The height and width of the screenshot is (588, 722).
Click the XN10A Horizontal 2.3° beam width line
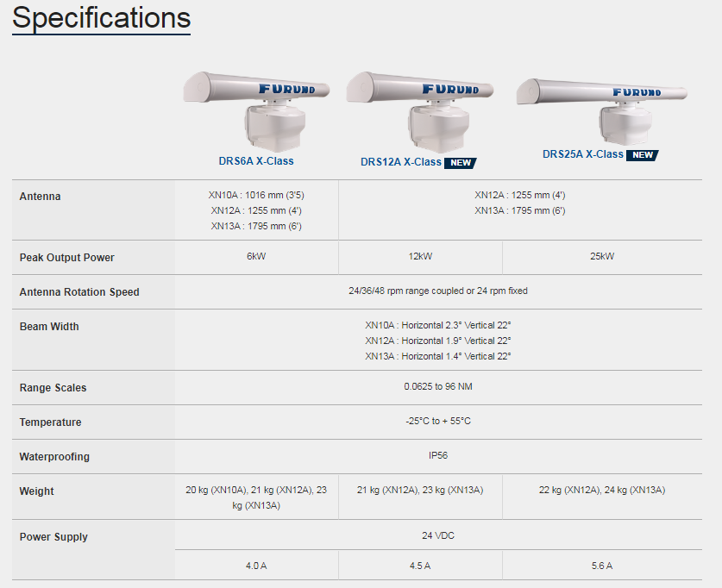(438, 325)
